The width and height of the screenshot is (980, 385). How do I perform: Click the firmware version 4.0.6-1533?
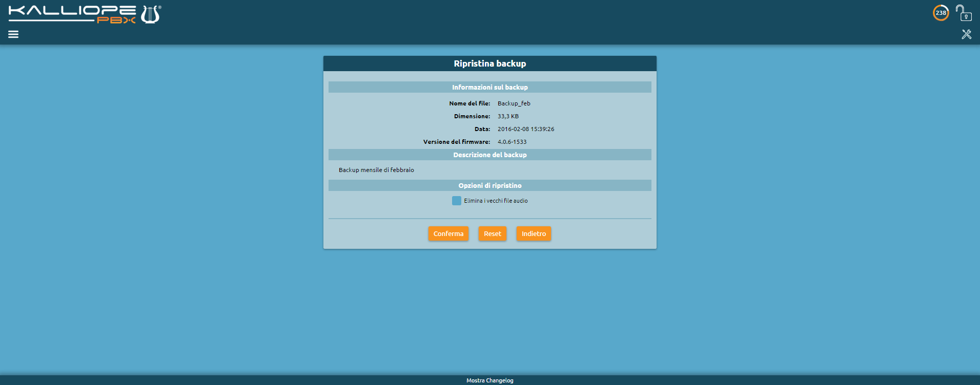click(x=512, y=142)
